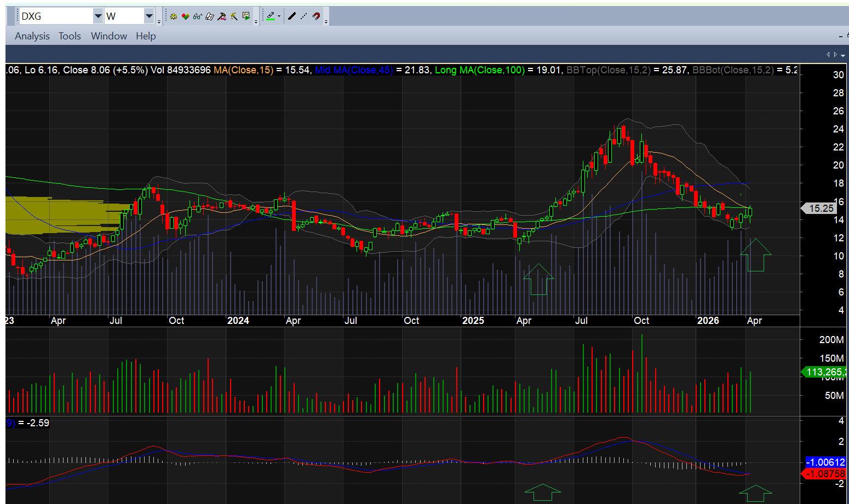Select the solid trend line drawing tool
This screenshot has width=849, height=504.
[x=292, y=16]
